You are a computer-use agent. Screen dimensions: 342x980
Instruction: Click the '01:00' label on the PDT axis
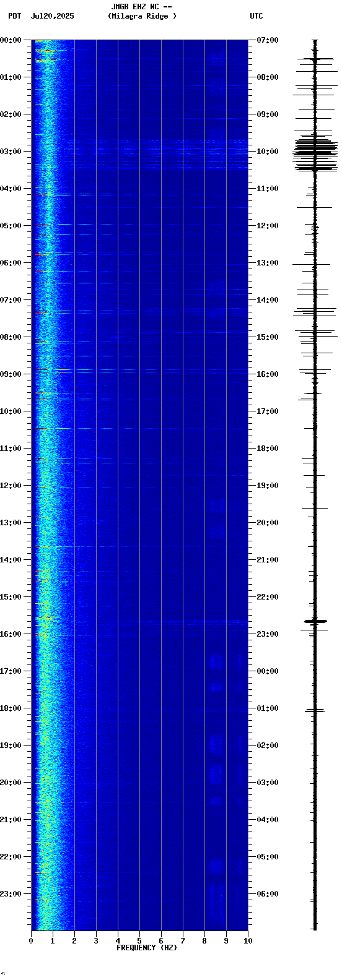[x=11, y=77]
